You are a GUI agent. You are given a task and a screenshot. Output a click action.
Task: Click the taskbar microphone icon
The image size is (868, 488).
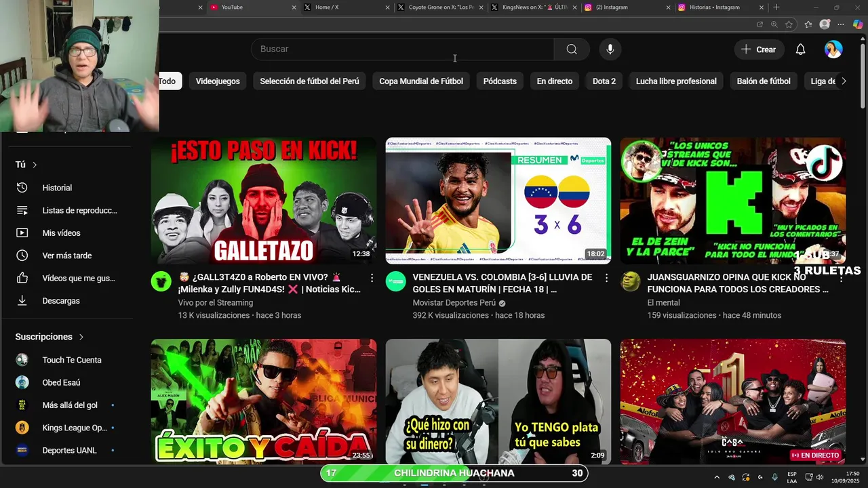pyautogui.click(x=774, y=477)
